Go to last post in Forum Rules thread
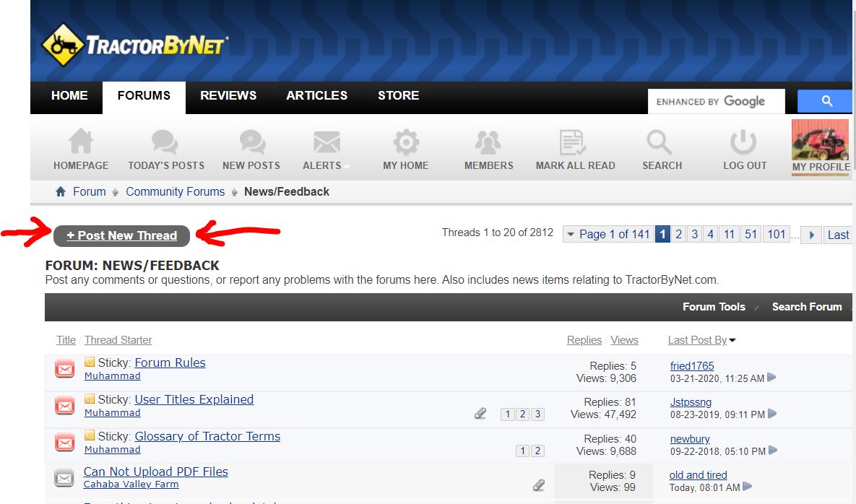Viewport: 856px width, 504px height. 772,378
